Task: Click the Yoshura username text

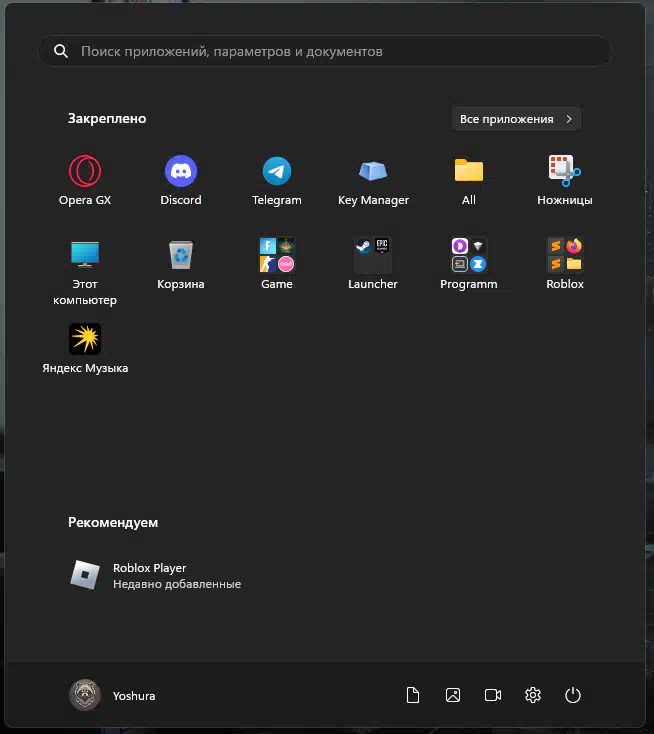Action: point(134,696)
